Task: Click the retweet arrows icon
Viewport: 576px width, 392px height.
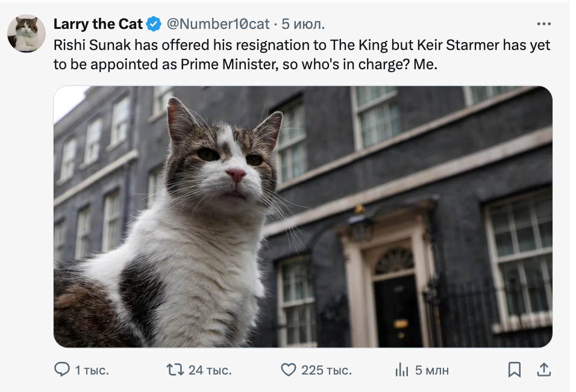Action: tap(175, 369)
